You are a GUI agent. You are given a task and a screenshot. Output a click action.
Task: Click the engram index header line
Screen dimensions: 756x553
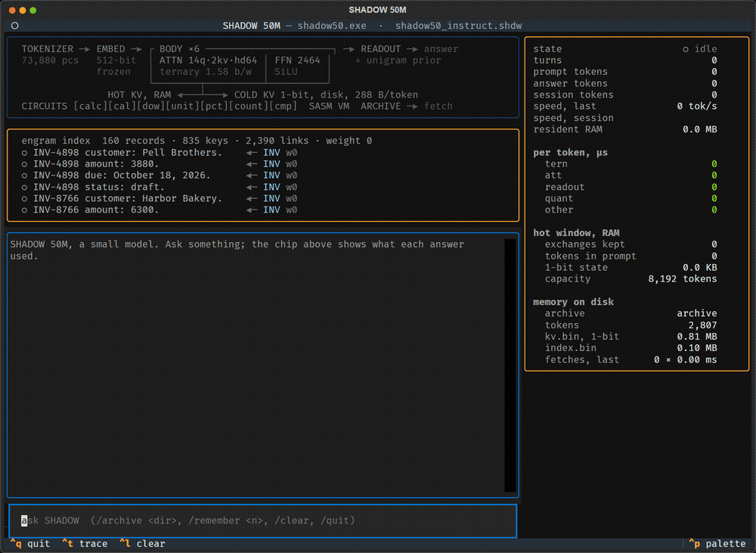197,141
